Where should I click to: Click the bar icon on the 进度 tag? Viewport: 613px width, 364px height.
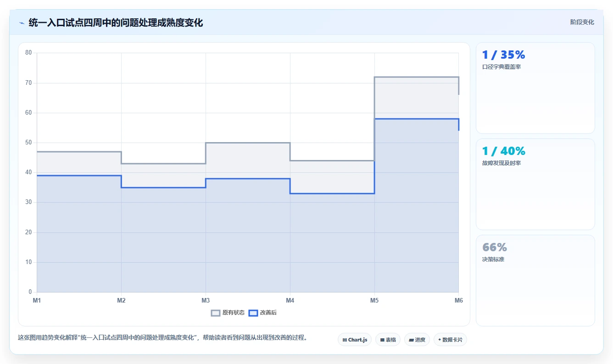[411, 340]
